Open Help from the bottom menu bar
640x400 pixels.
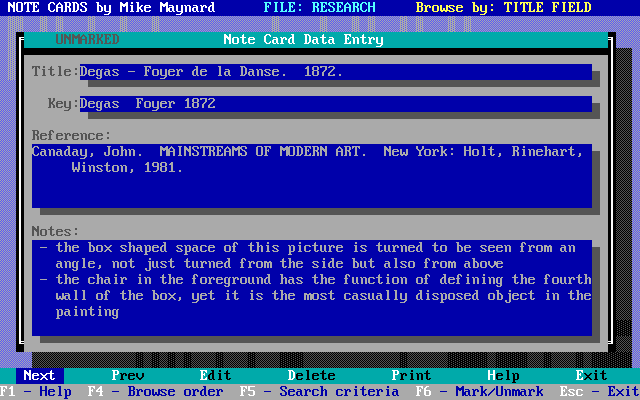point(503,376)
